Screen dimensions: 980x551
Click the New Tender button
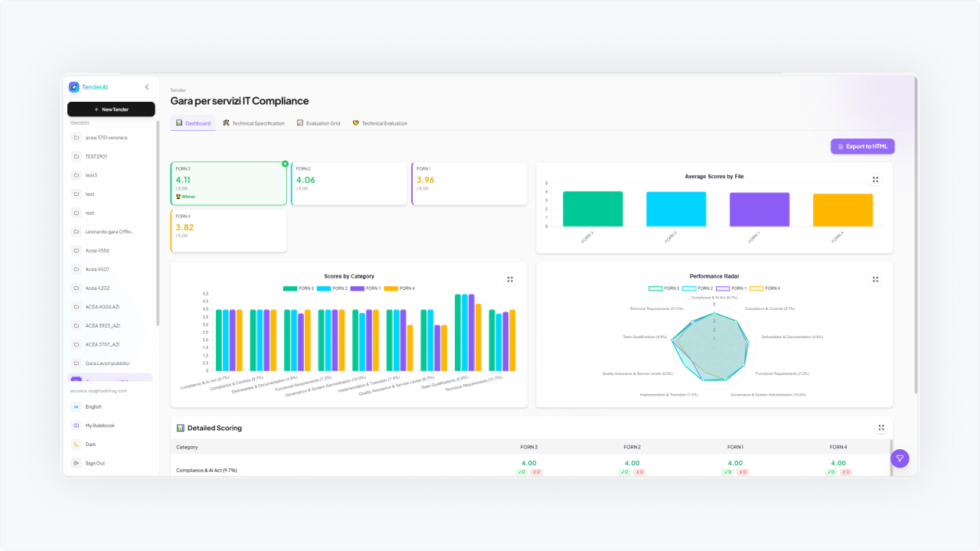pos(111,109)
